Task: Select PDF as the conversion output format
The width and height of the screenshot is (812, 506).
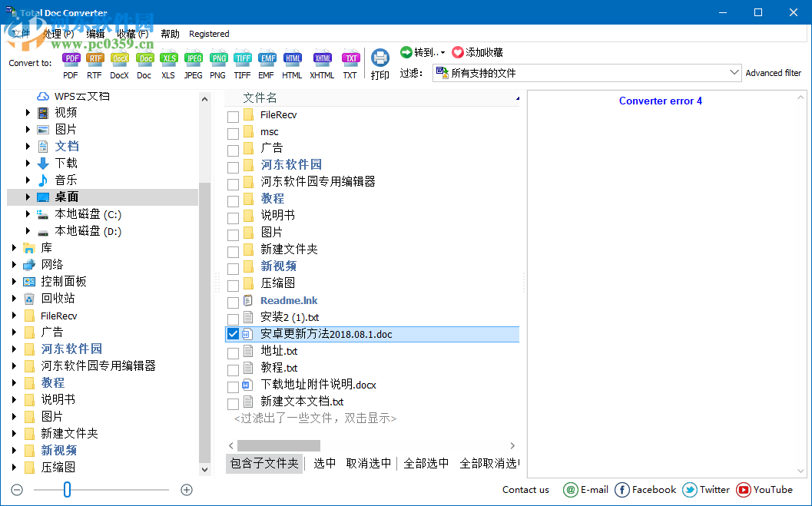Action: 71,58
